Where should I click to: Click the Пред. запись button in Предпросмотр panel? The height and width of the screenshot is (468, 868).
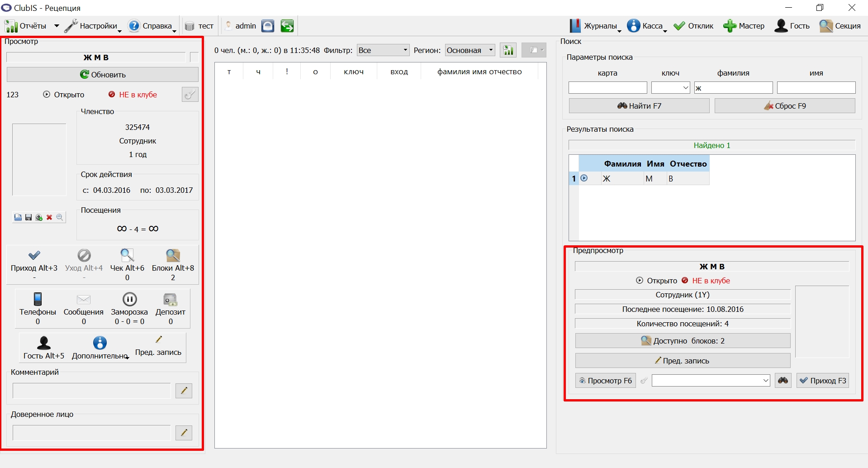click(x=683, y=361)
